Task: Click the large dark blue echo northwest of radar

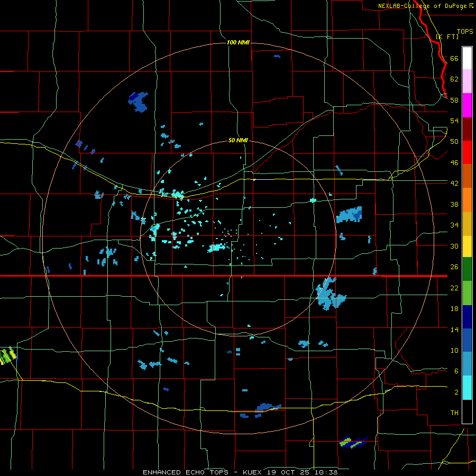Action: [139, 102]
